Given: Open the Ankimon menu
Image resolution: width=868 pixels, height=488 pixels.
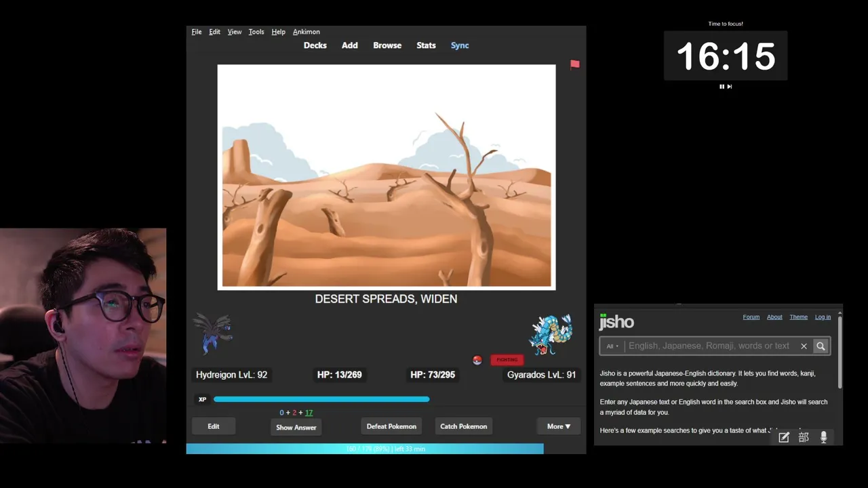Looking at the screenshot, I should tap(307, 32).
